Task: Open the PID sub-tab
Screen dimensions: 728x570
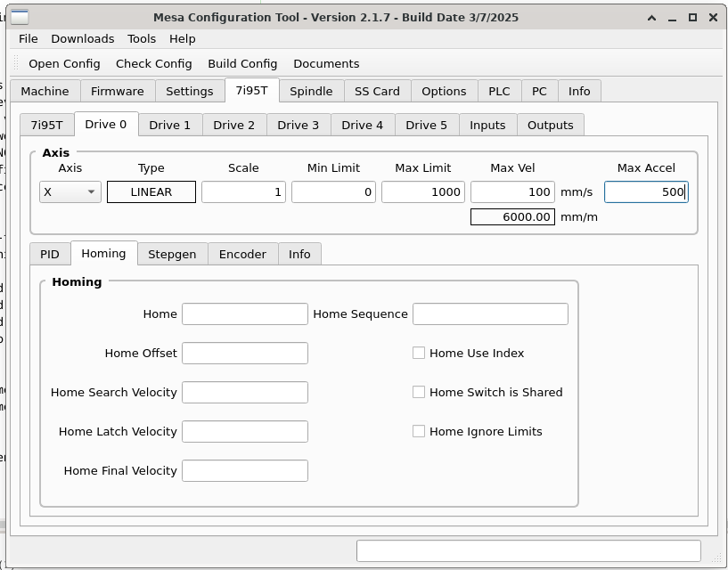Action: (x=50, y=254)
